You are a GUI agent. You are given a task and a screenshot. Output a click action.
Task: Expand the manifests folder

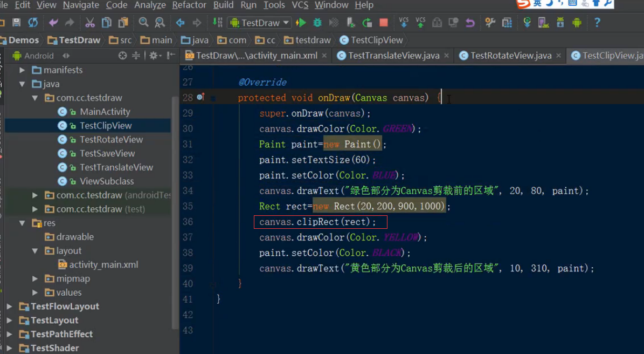[x=22, y=70]
